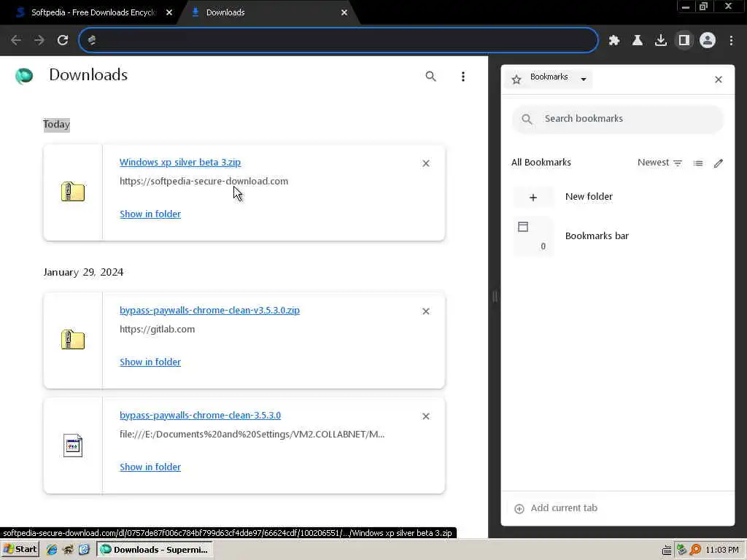
Task: Click the Search bookmarks field
Action: (x=618, y=119)
